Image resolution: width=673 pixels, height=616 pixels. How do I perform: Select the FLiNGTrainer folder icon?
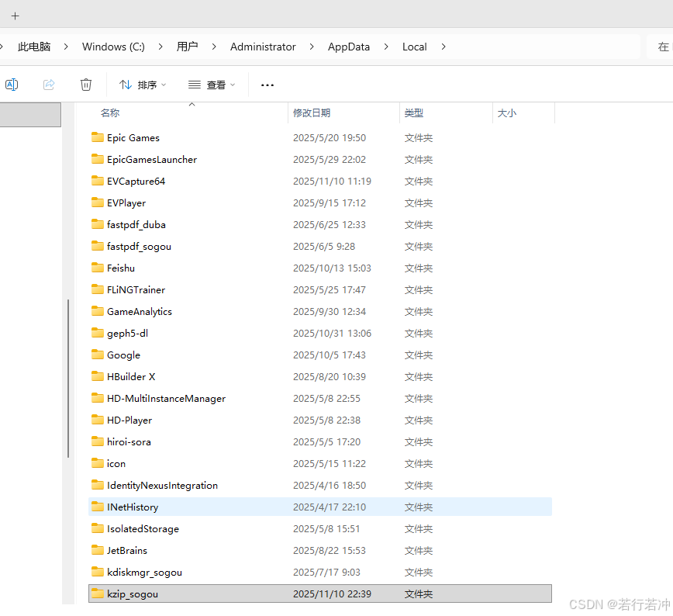pyautogui.click(x=98, y=289)
